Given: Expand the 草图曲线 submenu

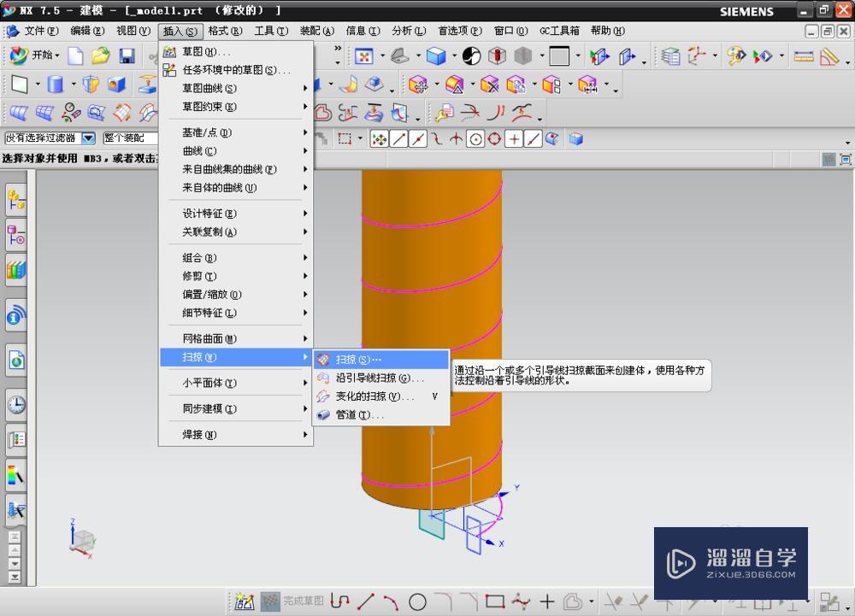Looking at the screenshot, I should pos(236,88).
